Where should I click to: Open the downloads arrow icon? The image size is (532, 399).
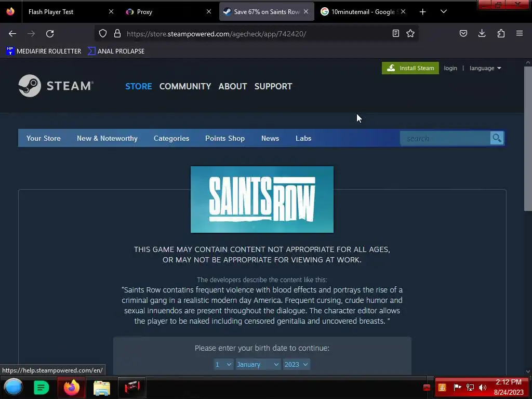pos(482,33)
